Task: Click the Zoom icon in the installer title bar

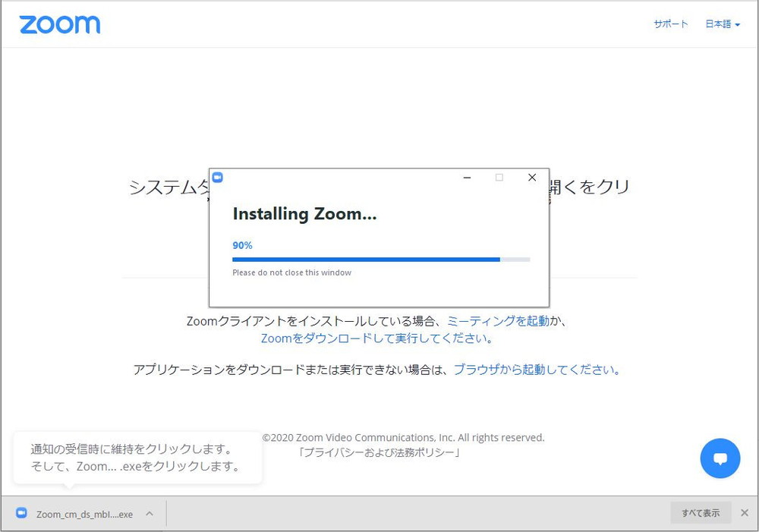Action: pos(217,178)
